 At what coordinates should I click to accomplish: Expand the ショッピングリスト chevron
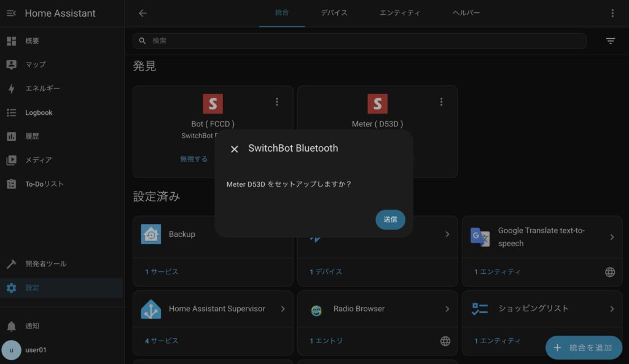[x=612, y=309]
